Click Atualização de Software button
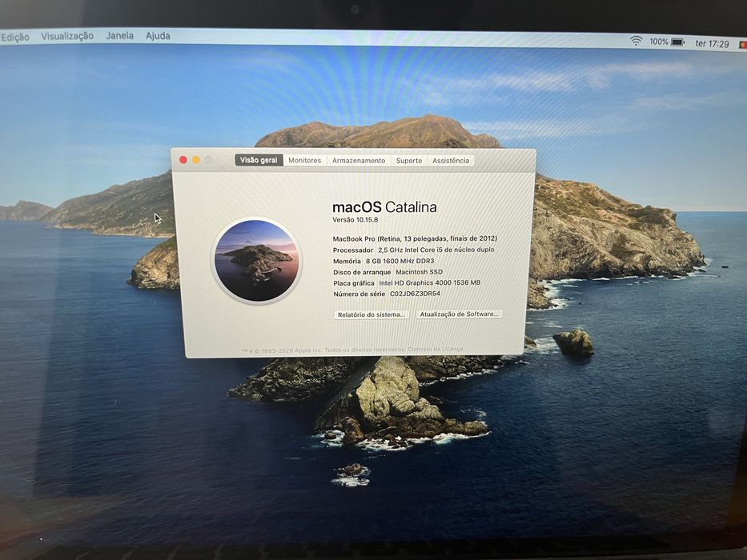747x560 pixels. pos(460,314)
